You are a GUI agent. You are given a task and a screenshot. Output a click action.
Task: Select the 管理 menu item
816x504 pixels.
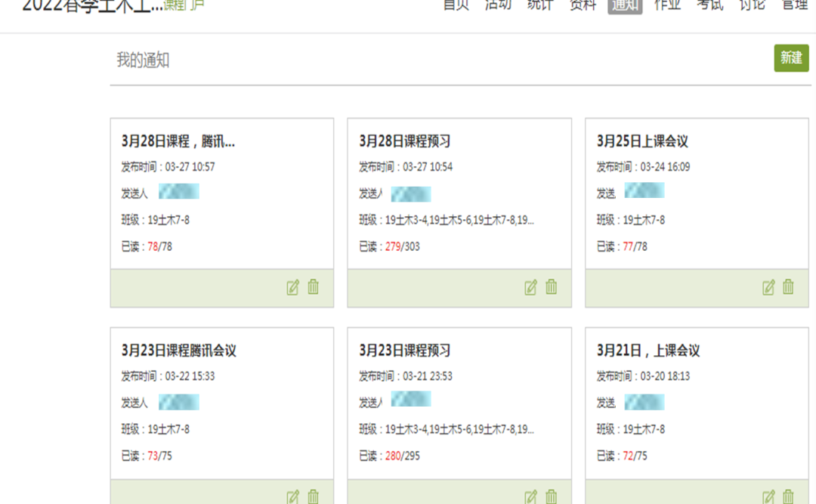[x=794, y=5]
